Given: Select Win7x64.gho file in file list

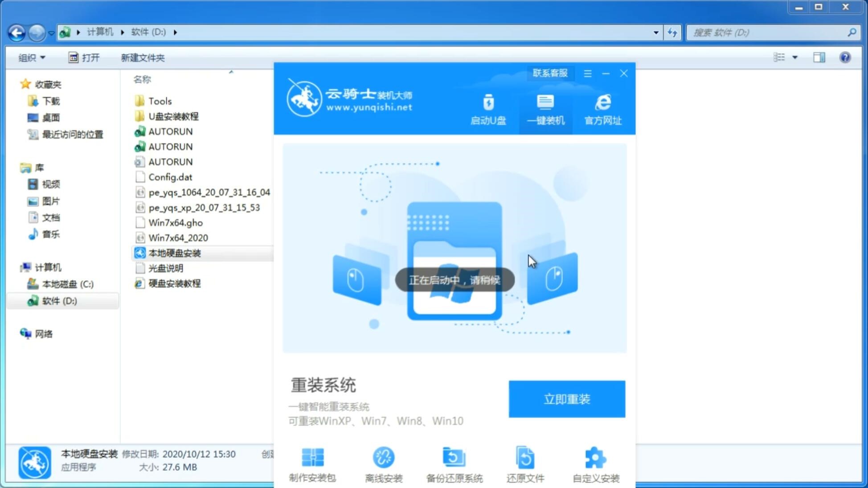Looking at the screenshot, I should coord(175,222).
